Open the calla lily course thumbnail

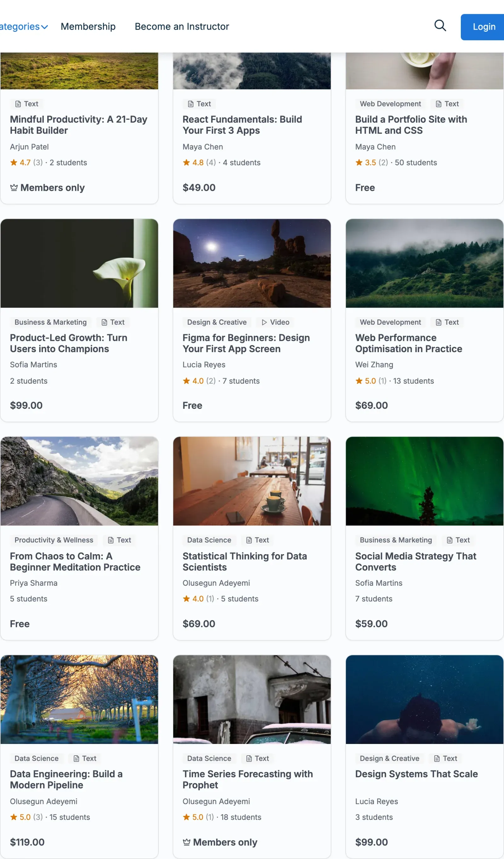click(79, 263)
